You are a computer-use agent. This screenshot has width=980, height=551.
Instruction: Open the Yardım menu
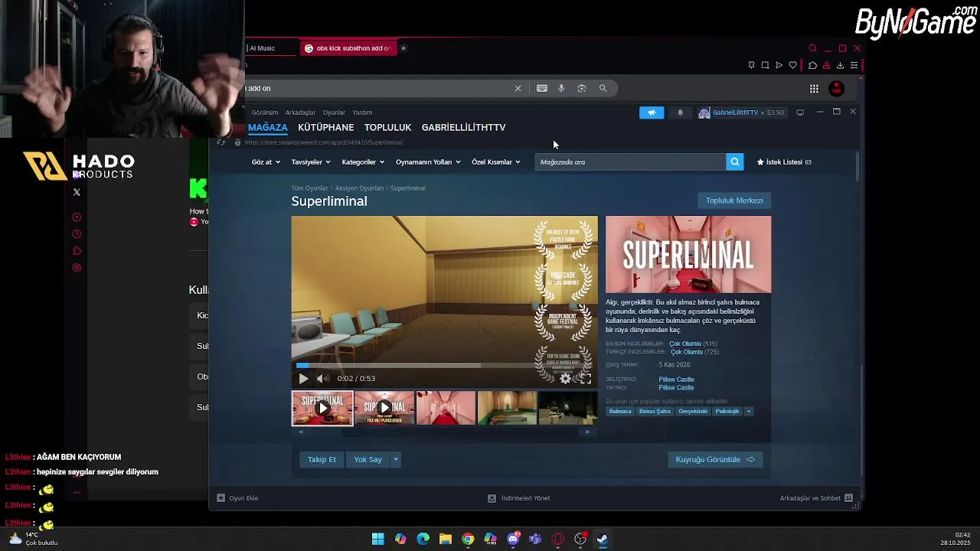pos(362,112)
